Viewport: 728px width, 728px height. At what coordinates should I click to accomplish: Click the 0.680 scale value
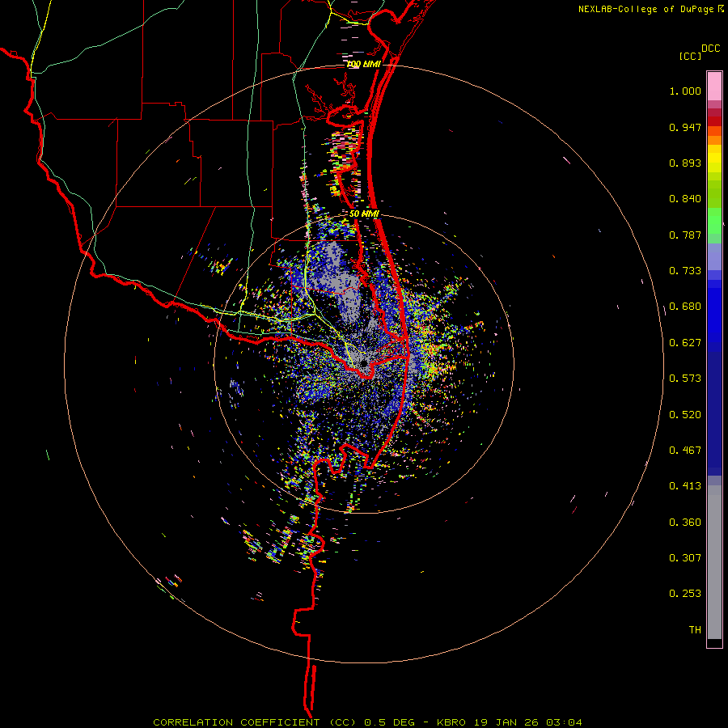pos(685,307)
